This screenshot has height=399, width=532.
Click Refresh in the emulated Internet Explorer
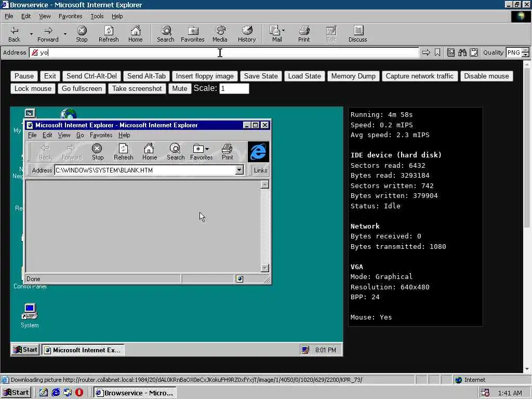tap(123, 152)
